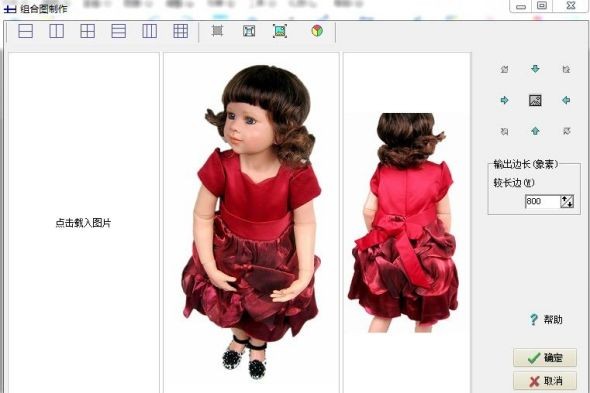Image resolution: width=590 pixels, height=393 pixels.
Task: Select the six-cell grid layout icon
Action: [x=181, y=31]
